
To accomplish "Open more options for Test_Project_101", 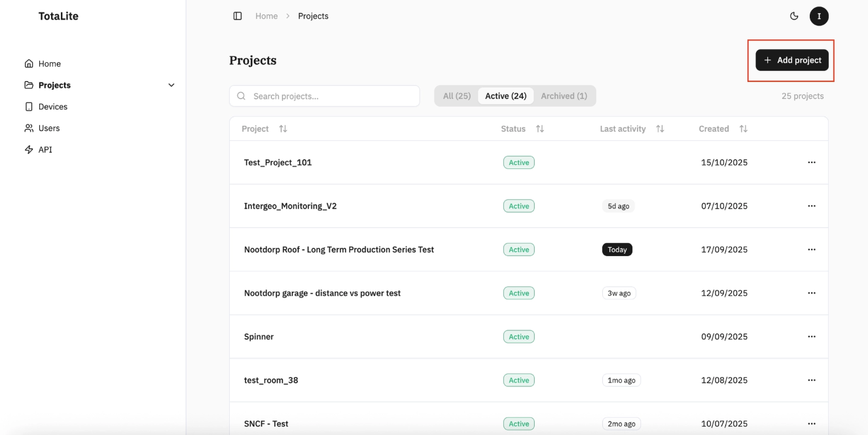I will point(812,162).
